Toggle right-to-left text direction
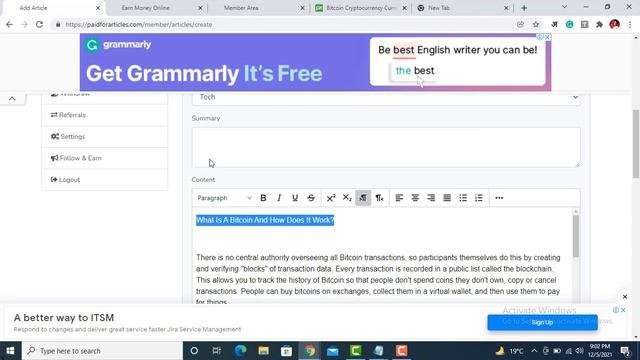This screenshot has height=360, width=640. (x=380, y=198)
